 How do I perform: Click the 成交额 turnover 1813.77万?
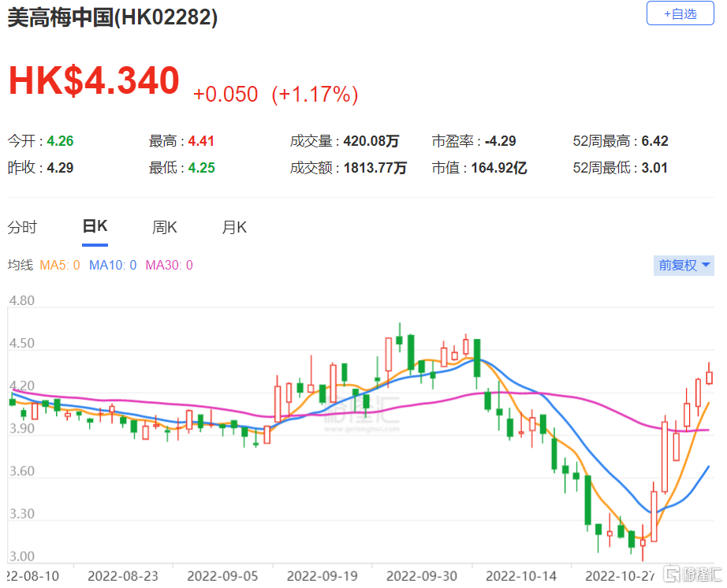pos(375,168)
